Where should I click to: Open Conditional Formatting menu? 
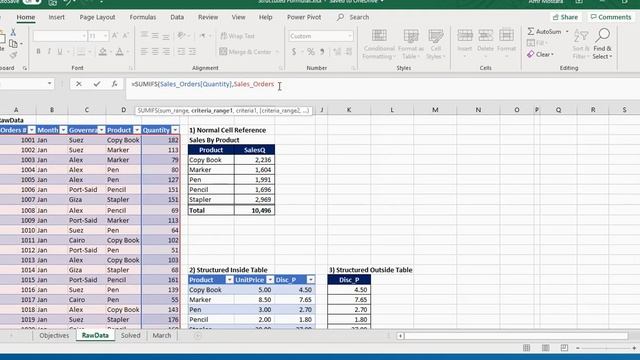point(379,44)
